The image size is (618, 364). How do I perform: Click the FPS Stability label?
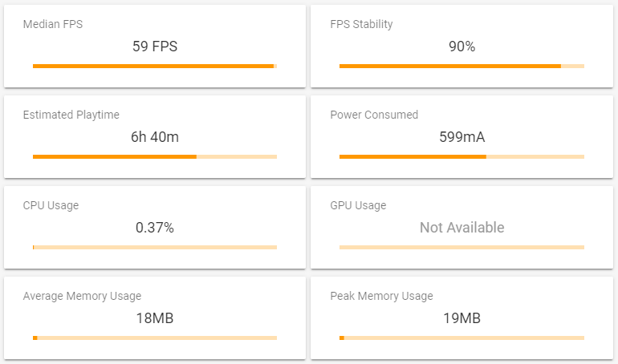tap(361, 24)
